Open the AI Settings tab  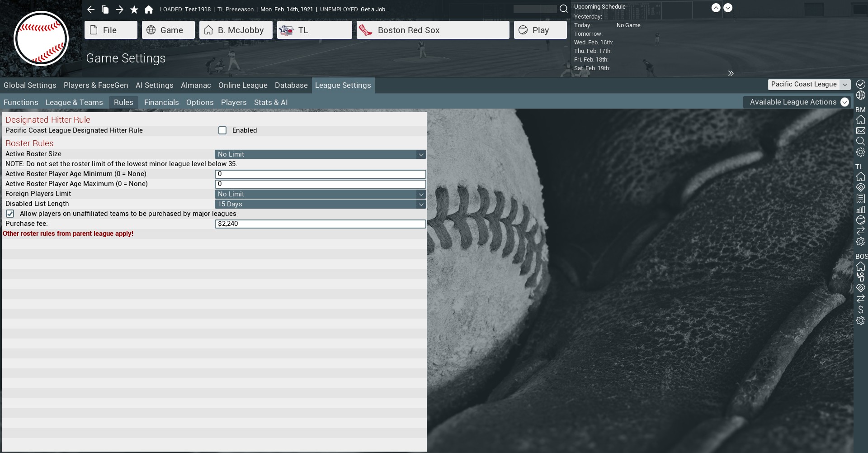tap(154, 85)
